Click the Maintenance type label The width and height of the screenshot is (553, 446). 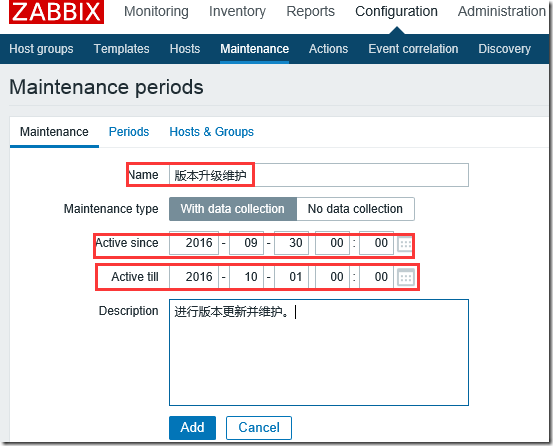pos(111,209)
